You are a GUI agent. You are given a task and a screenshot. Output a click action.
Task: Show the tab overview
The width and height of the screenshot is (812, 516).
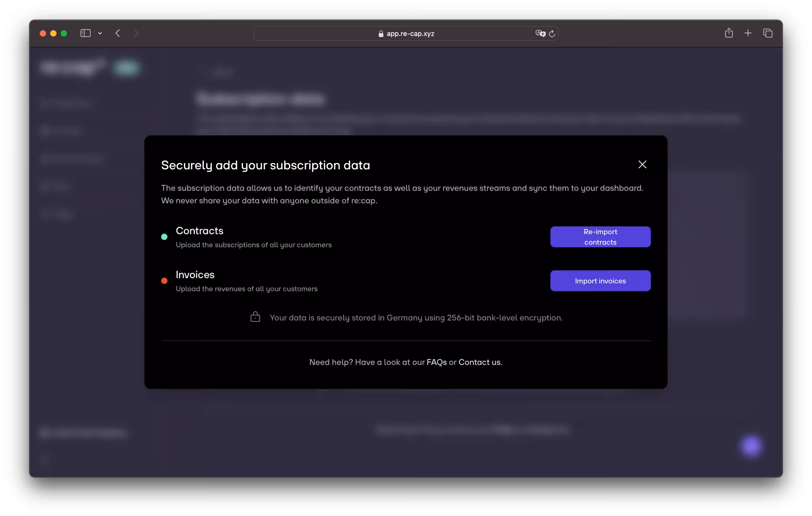pyautogui.click(x=768, y=33)
